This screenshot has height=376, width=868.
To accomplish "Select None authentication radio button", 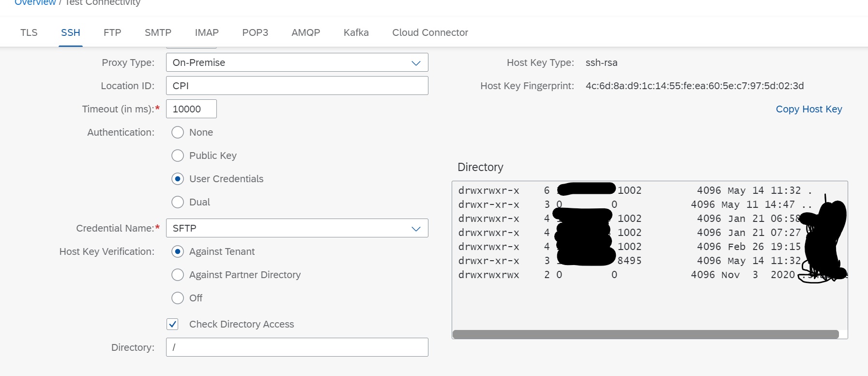I will click(x=178, y=132).
